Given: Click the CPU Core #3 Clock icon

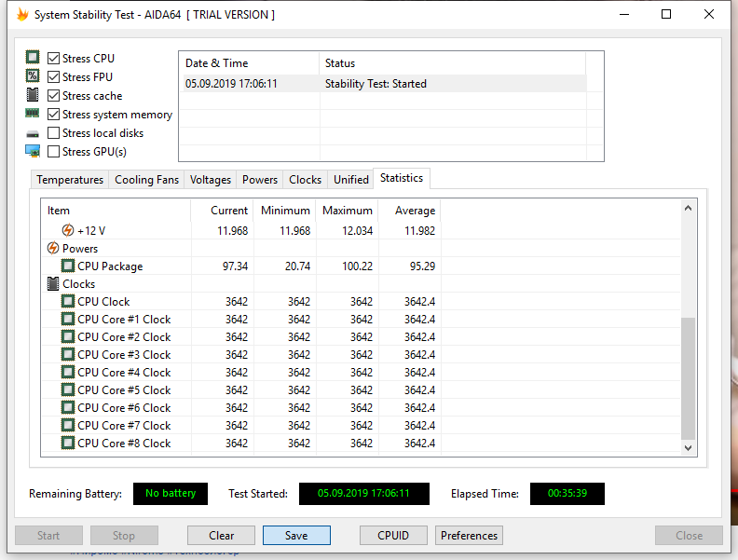Looking at the screenshot, I should (x=68, y=354).
